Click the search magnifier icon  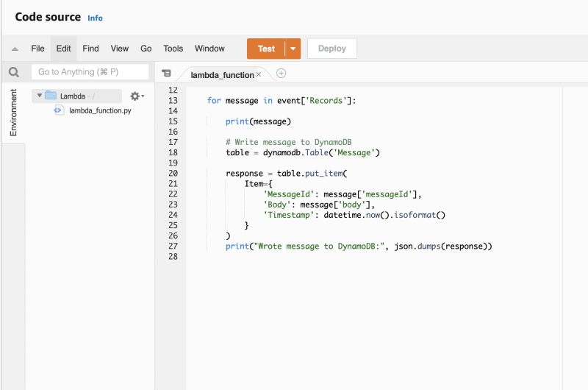[14, 72]
